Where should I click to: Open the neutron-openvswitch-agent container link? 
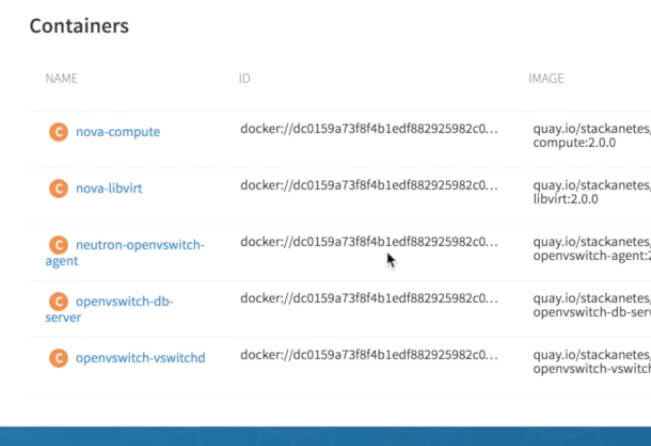(x=139, y=244)
